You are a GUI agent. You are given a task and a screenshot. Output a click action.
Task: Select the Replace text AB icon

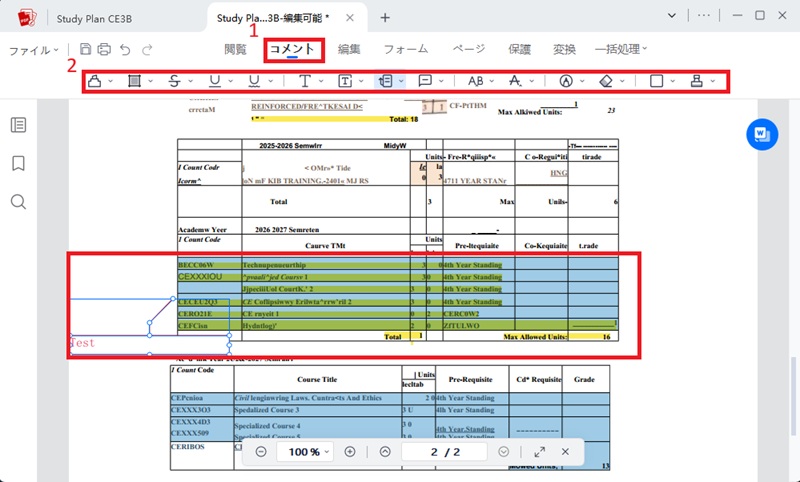click(476, 81)
